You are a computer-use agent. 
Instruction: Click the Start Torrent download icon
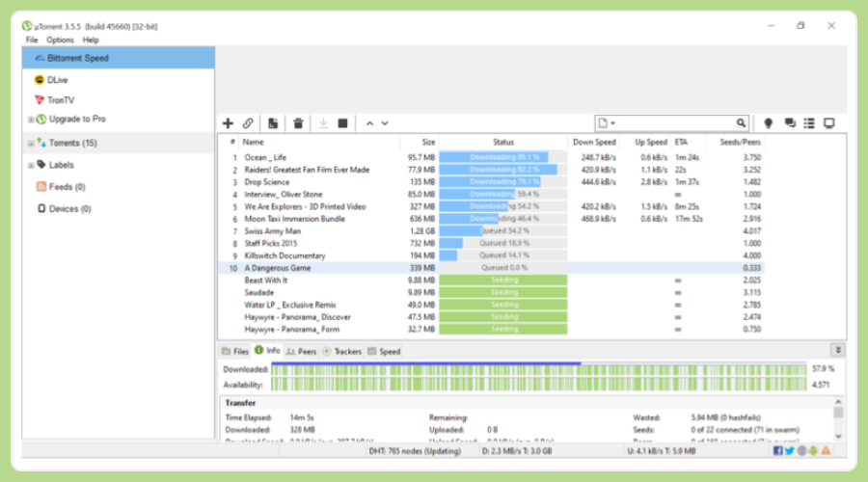click(x=323, y=122)
